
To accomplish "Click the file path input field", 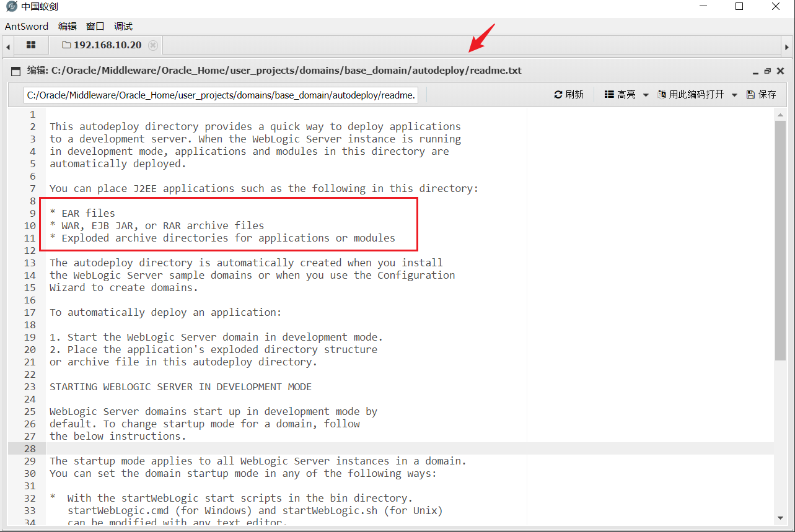I will (221, 95).
